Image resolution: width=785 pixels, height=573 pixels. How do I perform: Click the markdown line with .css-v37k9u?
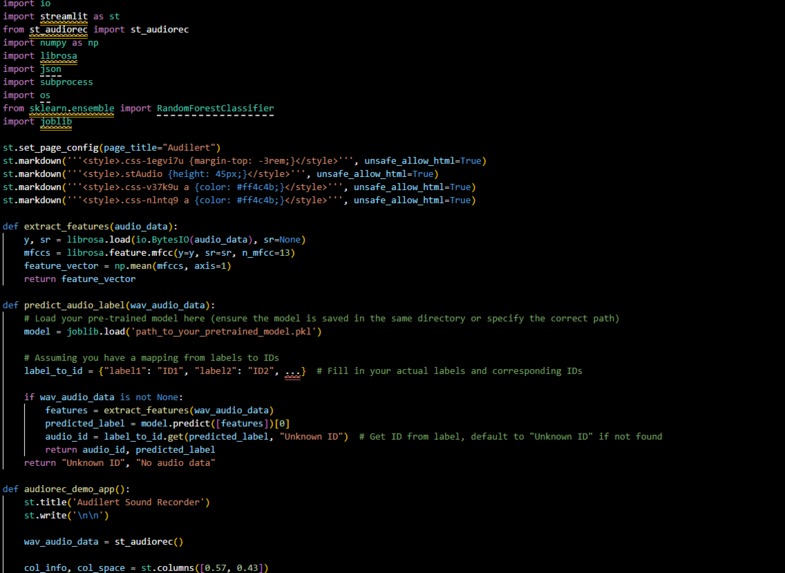click(x=239, y=187)
